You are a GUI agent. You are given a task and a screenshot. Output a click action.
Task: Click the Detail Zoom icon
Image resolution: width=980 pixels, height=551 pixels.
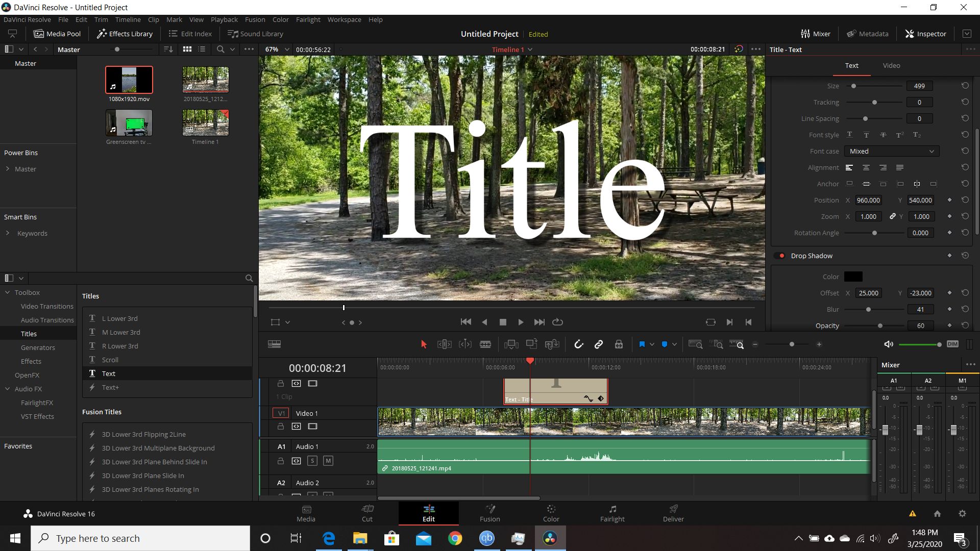click(x=716, y=344)
